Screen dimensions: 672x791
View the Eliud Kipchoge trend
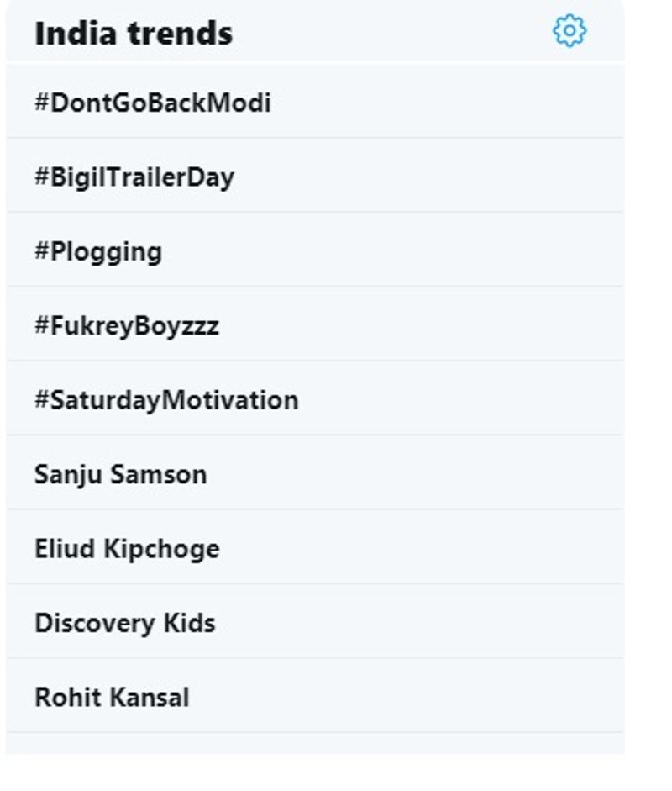point(127,549)
